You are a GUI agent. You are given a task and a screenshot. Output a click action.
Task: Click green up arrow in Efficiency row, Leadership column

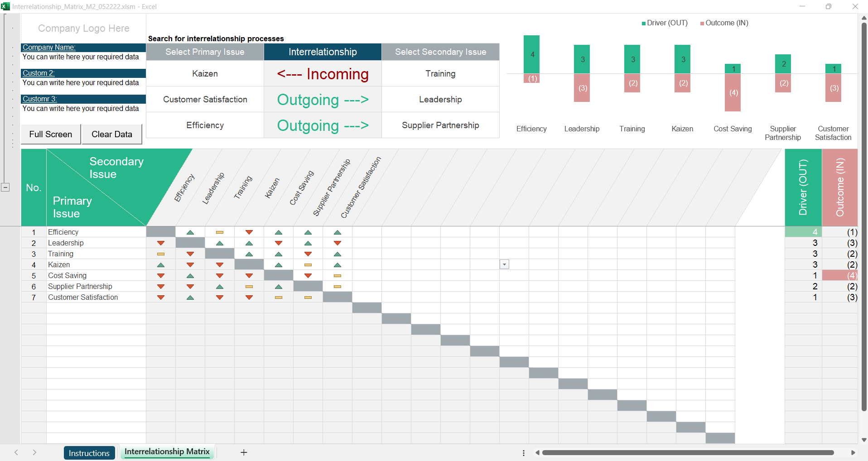[190, 232]
